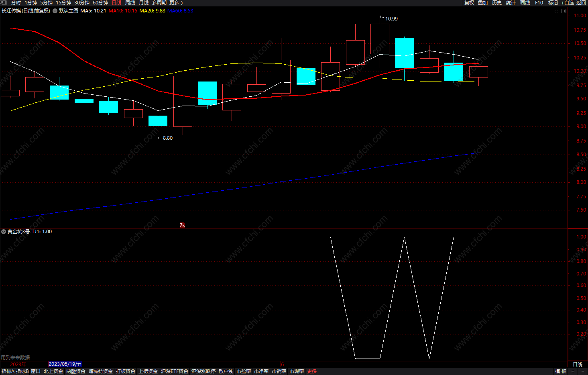This screenshot has width=588, height=375.
Task: Toggle the side panel icon at top right
Action: (564, 11)
